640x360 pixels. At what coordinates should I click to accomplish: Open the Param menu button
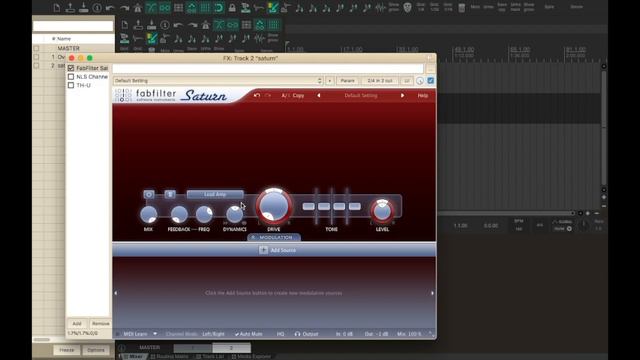[347, 81]
